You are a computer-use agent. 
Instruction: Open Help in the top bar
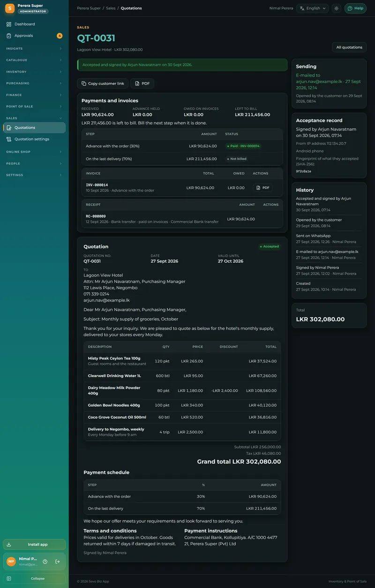click(355, 8)
